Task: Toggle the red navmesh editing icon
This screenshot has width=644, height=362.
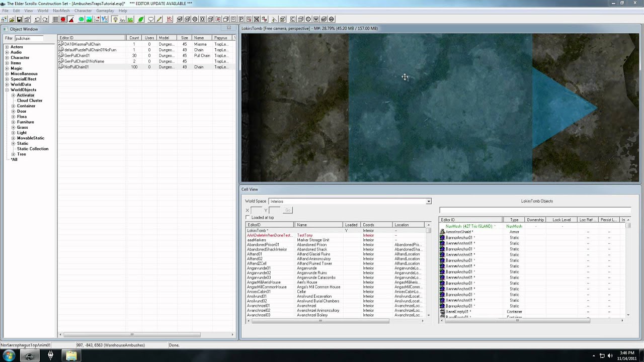Action: (169, 19)
